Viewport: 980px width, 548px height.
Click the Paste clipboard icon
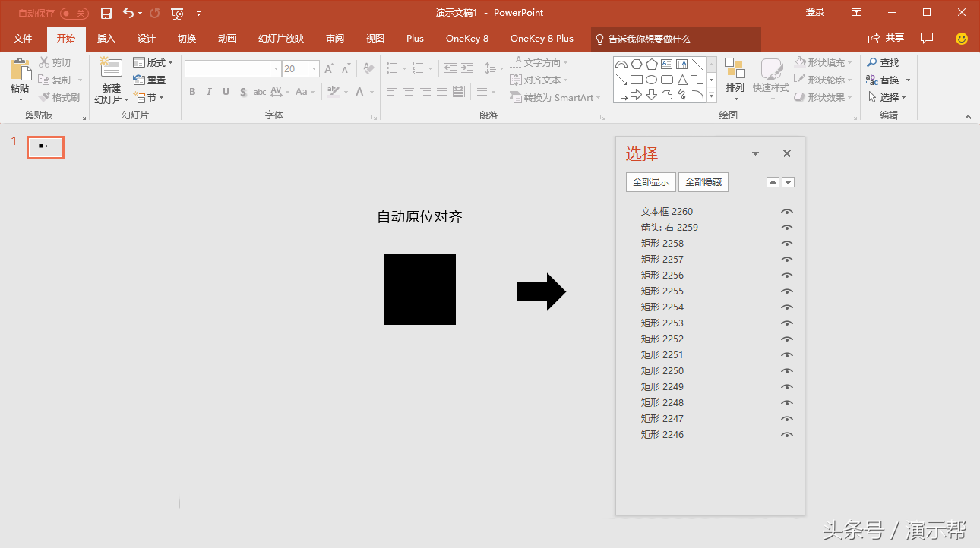point(20,70)
